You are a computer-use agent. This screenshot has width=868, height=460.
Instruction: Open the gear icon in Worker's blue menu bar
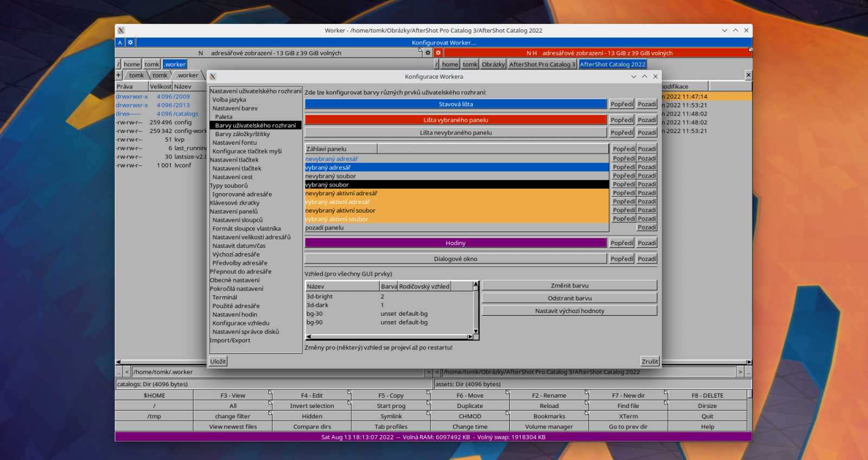[130, 42]
